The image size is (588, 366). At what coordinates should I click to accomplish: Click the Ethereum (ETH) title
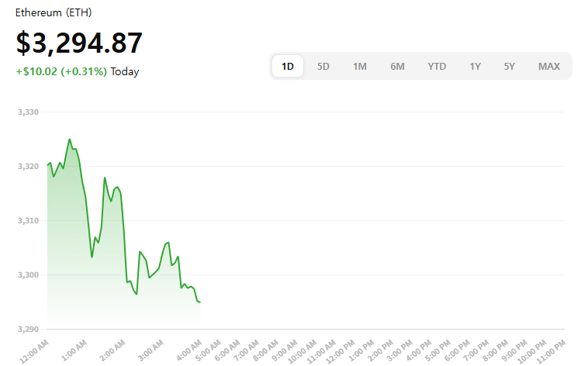pyautogui.click(x=52, y=13)
